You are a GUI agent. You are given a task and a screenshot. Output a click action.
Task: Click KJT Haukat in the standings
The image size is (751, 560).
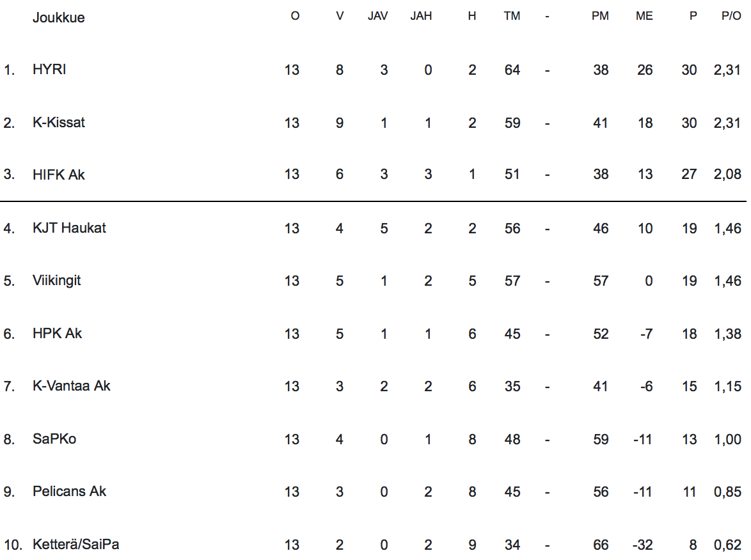pos(69,228)
